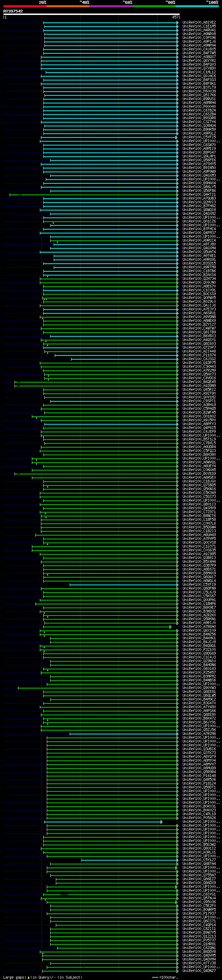
Task: Select hit label UniRef100_B0YEG9
Action: pos(199,473)
